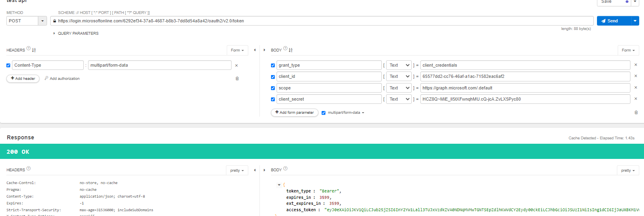Disable the client_secret parameter checkbox

point(273,99)
